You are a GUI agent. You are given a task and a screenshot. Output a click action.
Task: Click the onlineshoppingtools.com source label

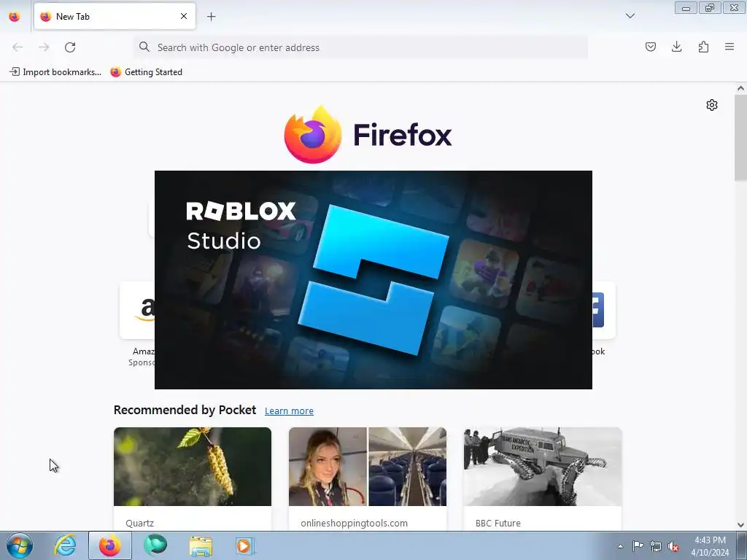pyautogui.click(x=354, y=523)
